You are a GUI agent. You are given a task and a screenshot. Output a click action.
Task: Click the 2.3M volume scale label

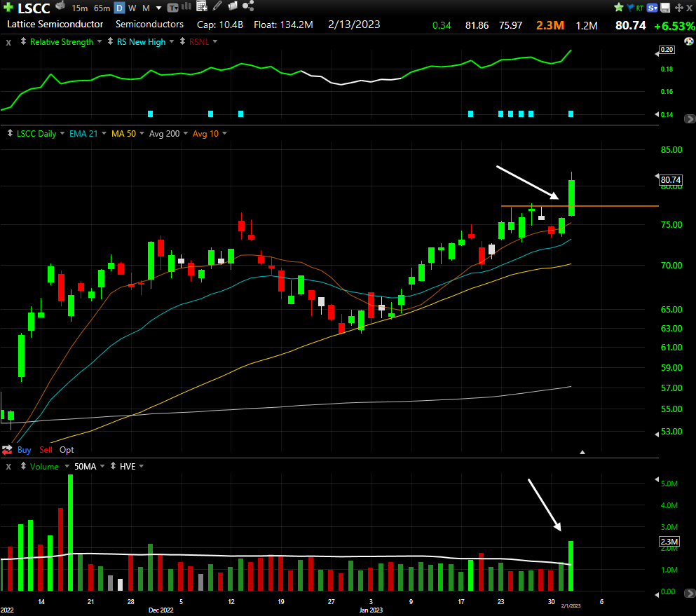point(669,542)
